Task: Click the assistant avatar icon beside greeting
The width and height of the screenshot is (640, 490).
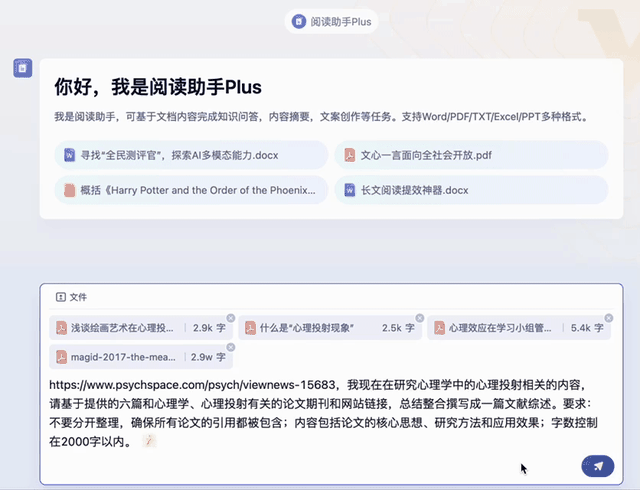Action: (x=22, y=68)
